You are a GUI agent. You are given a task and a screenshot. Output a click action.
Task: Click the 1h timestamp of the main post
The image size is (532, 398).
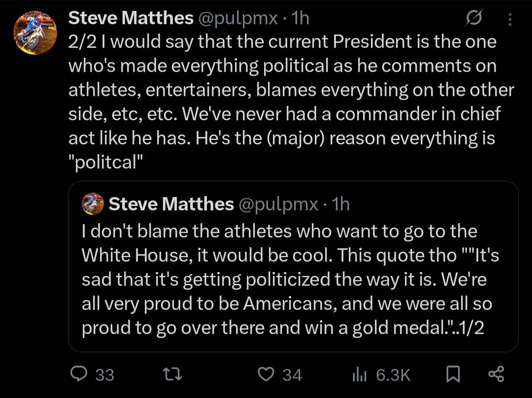(x=300, y=18)
